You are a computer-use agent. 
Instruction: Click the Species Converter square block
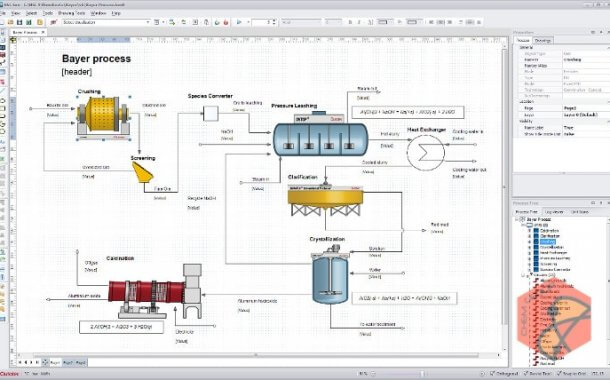(x=210, y=113)
